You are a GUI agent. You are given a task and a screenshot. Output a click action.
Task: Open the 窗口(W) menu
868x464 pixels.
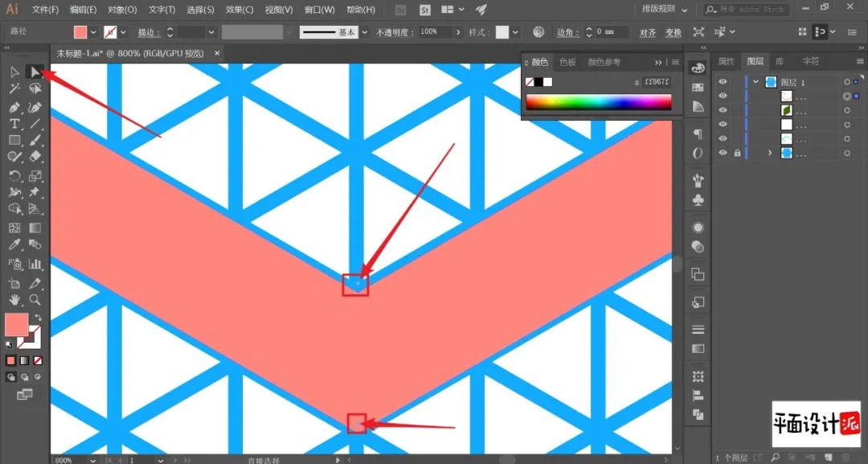[x=320, y=10]
